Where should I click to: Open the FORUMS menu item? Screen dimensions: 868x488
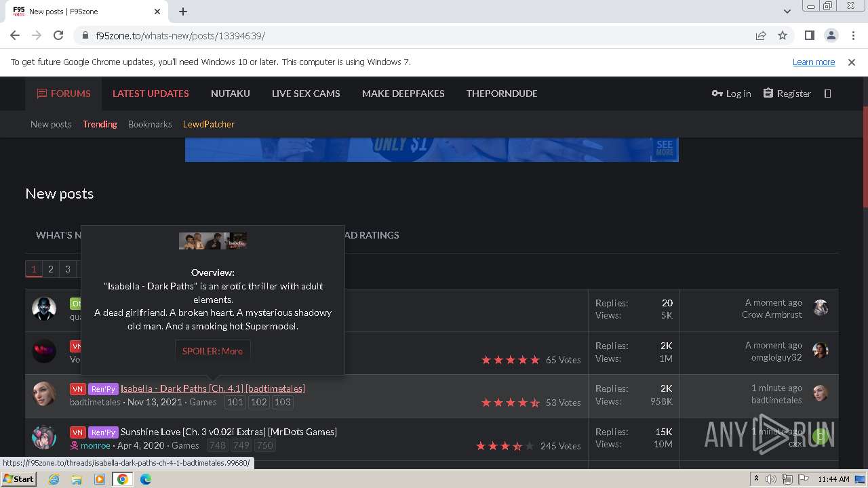(64, 94)
